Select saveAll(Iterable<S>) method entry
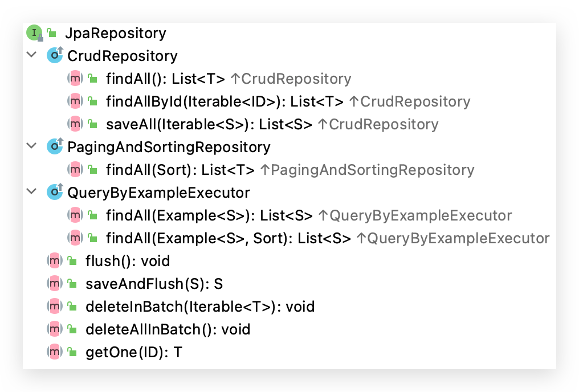The height and width of the screenshot is (392, 579). pyautogui.click(x=209, y=125)
